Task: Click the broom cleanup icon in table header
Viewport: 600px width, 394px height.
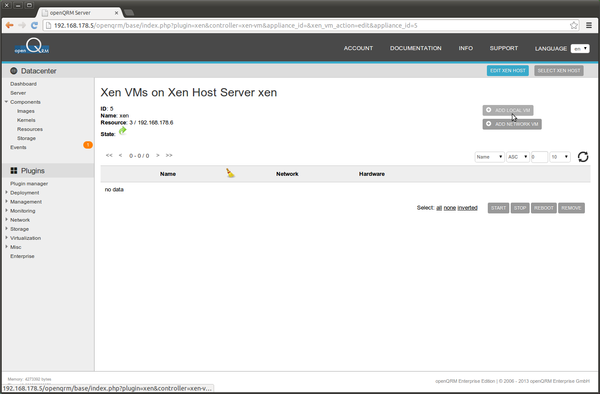Action: (x=230, y=173)
